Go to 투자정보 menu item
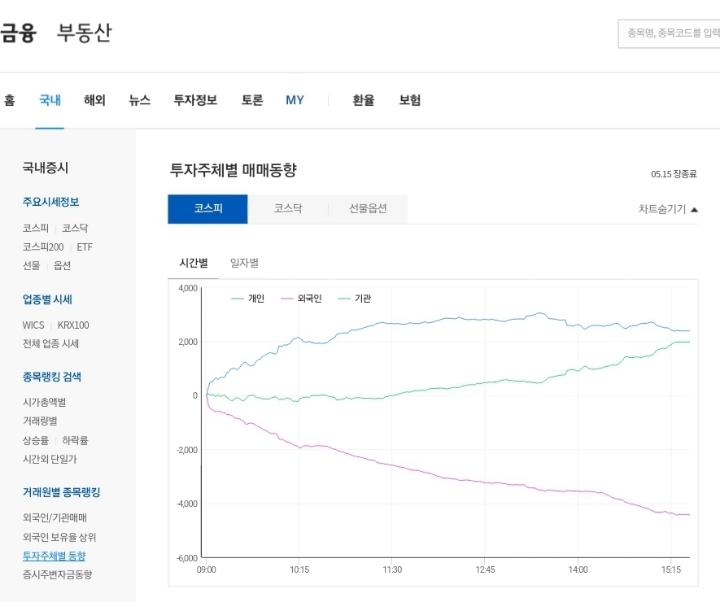 pyautogui.click(x=195, y=100)
